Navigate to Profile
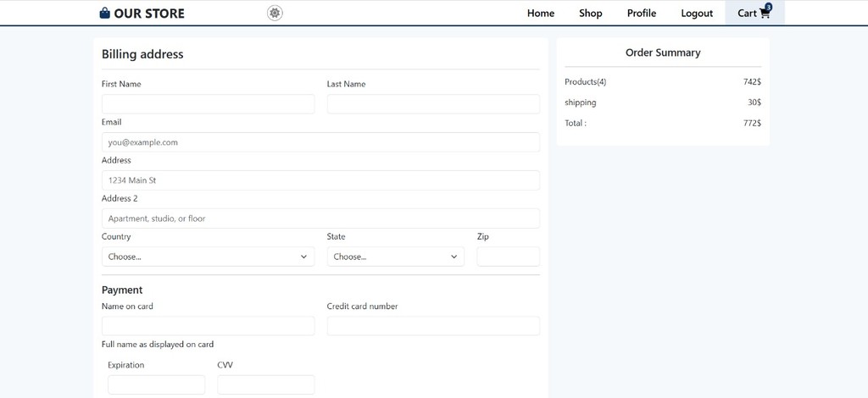The width and height of the screenshot is (868, 398). (x=642, y=14)
